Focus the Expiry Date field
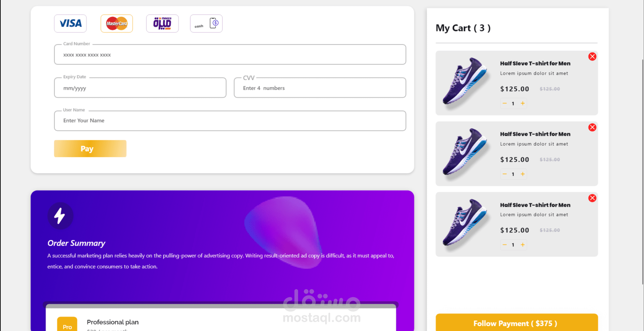 (140, 88)
